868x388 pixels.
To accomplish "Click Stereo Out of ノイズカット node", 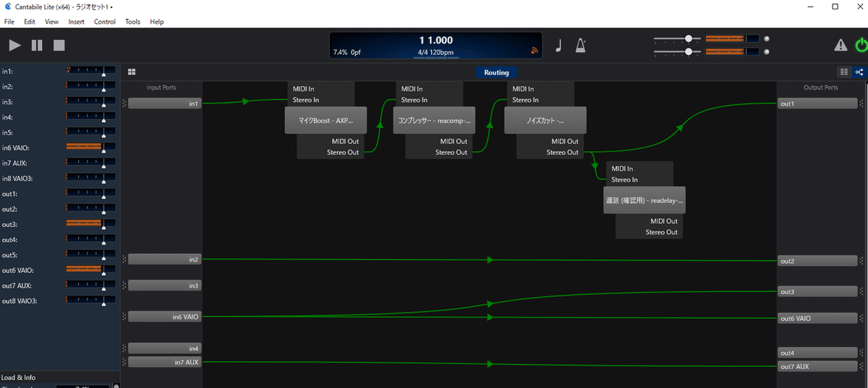I will (563, 152).
